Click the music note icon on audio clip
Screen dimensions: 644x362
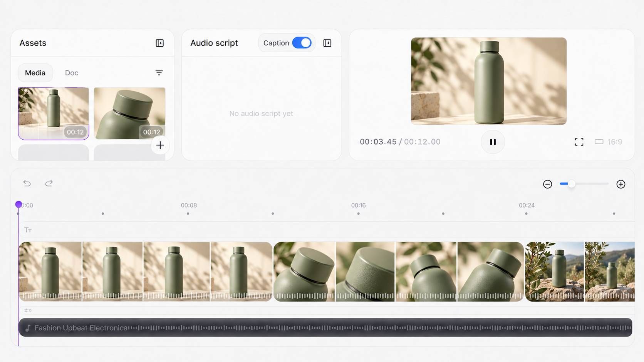click(x=28, y=328)
